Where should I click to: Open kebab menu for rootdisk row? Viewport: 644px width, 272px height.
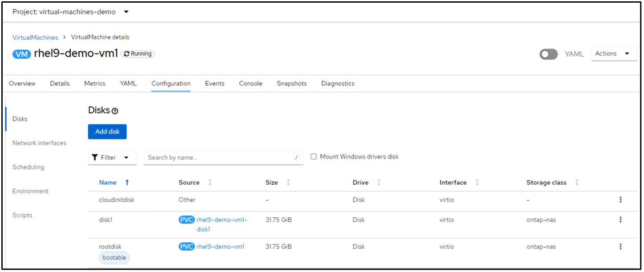point(620,247)
